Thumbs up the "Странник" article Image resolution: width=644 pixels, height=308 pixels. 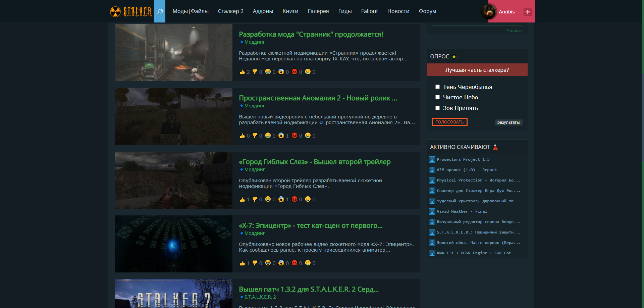click(242, 72)
